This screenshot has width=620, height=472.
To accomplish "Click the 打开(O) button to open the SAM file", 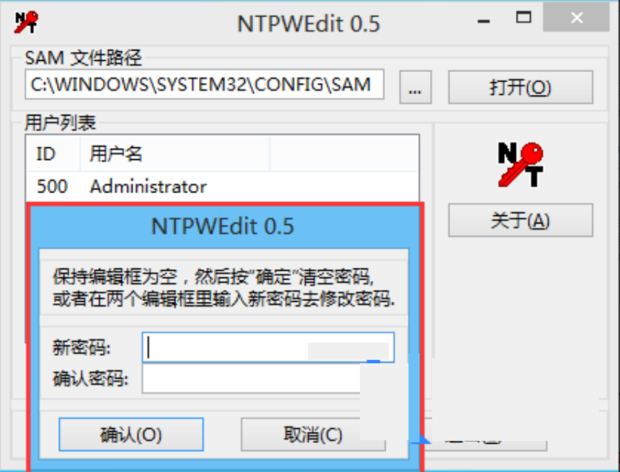I will [x=520, y=87].
